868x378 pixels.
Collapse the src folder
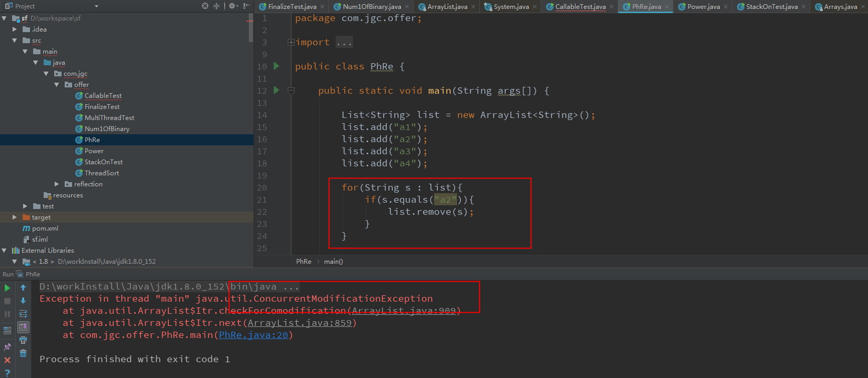pyautogui.click(x=15, y=41)
